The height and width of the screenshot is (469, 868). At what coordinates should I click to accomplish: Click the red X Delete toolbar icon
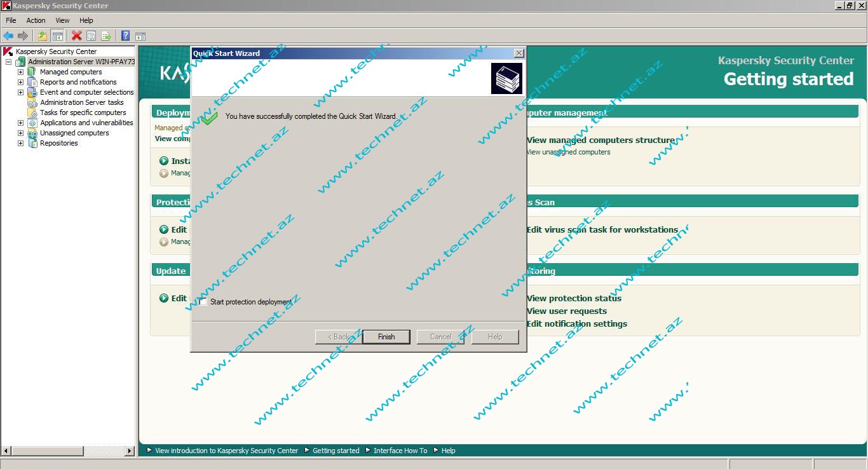pyautogui.click(x=77, y=36)
